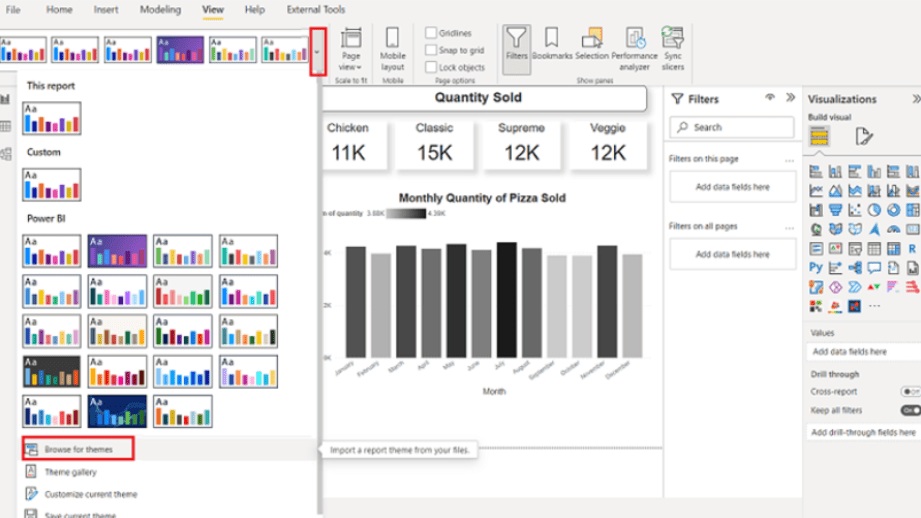This screenshot has width=921, height=518.
Task: Open the Selection pane
Action: coord(591,45)
